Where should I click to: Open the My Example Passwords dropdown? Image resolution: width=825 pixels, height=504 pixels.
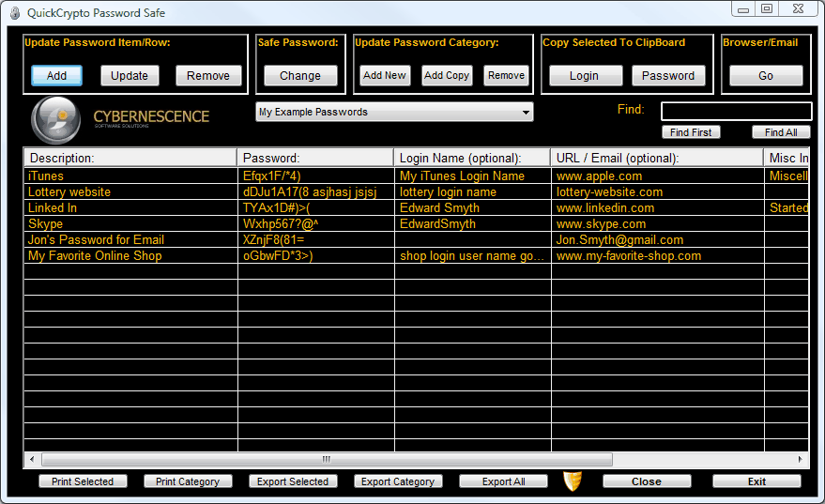coord(394,113)
